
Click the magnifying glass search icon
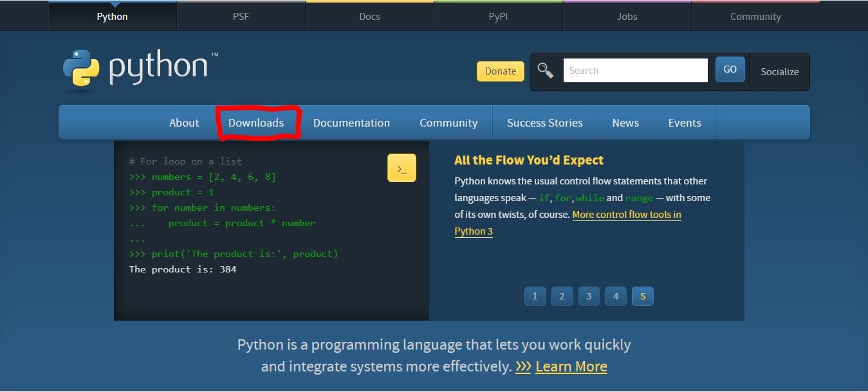point(545,70)
